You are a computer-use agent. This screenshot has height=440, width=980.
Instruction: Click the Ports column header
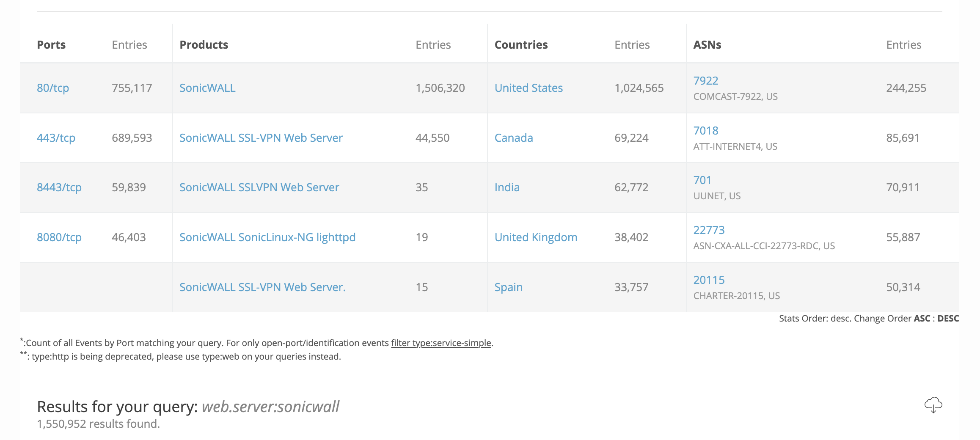pyautogui.click(x=51, y=45)
